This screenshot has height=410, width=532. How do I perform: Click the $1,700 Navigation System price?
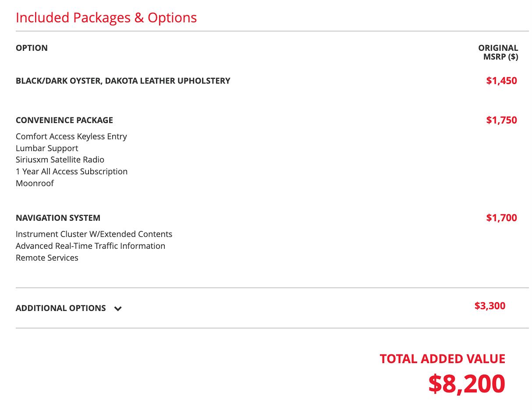coord(501,218)
